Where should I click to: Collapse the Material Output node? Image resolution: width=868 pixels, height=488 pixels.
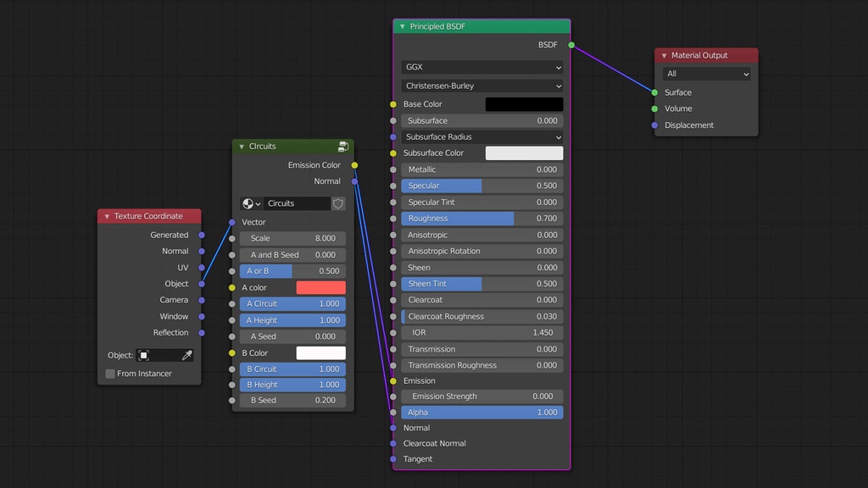663,55
